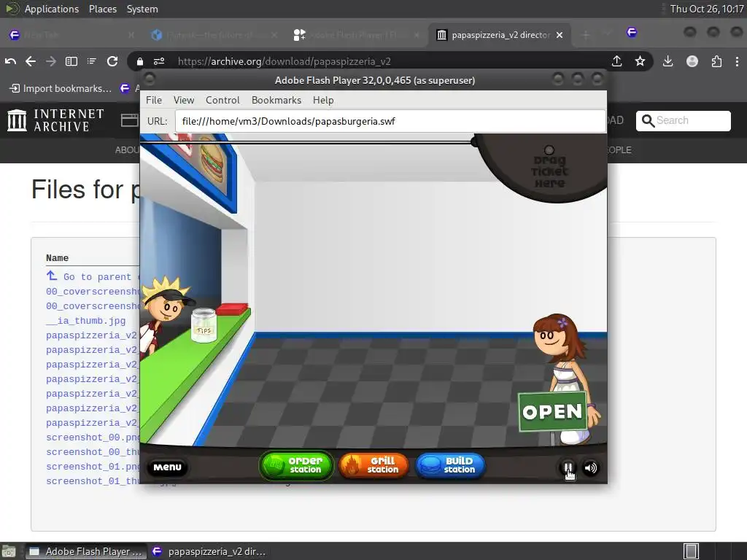
Task: Click the Internet Archive logo
Action: point(55,120)
